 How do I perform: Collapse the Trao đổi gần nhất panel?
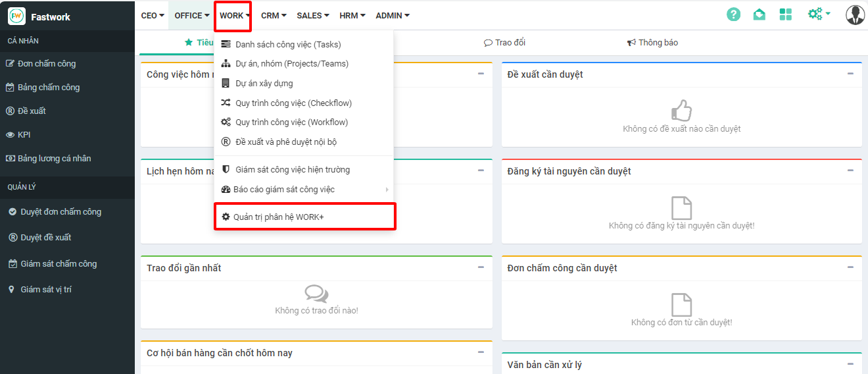[x=481, y=267]
